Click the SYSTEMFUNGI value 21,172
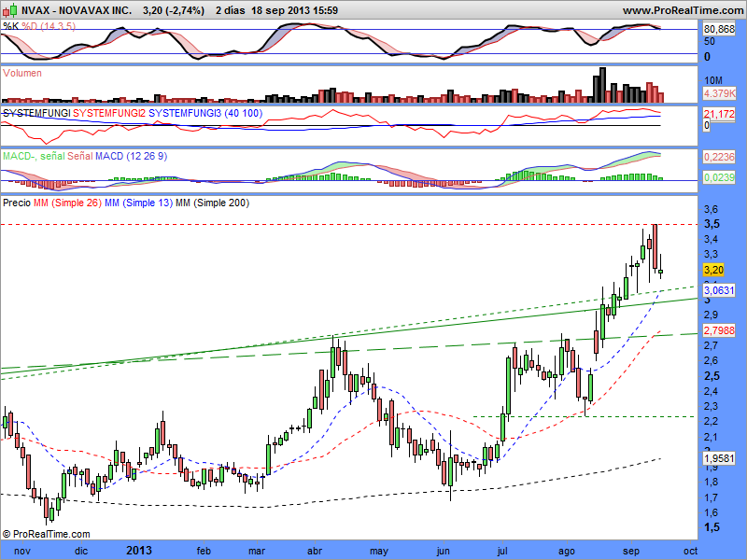The height and width of the screenshot is (560, 747). [x=719, y=114]
